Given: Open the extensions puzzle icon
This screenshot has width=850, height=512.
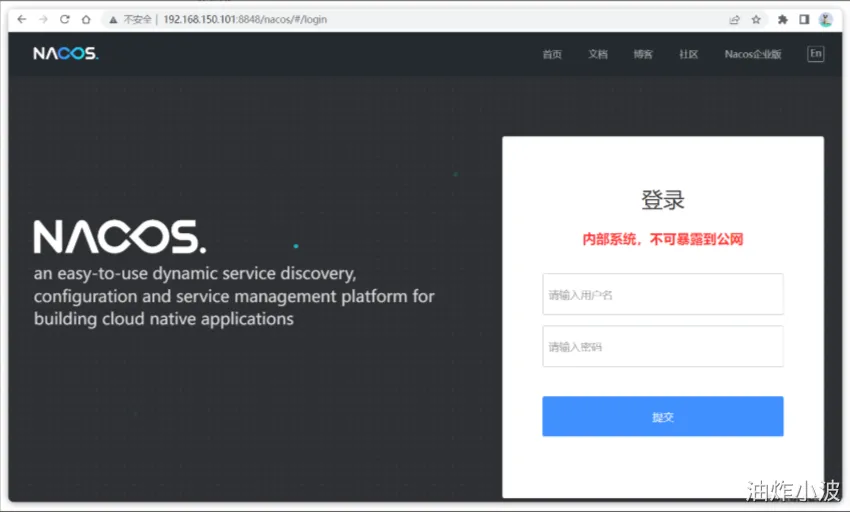Looking at the screenshot, I should (x=782, y=20).
